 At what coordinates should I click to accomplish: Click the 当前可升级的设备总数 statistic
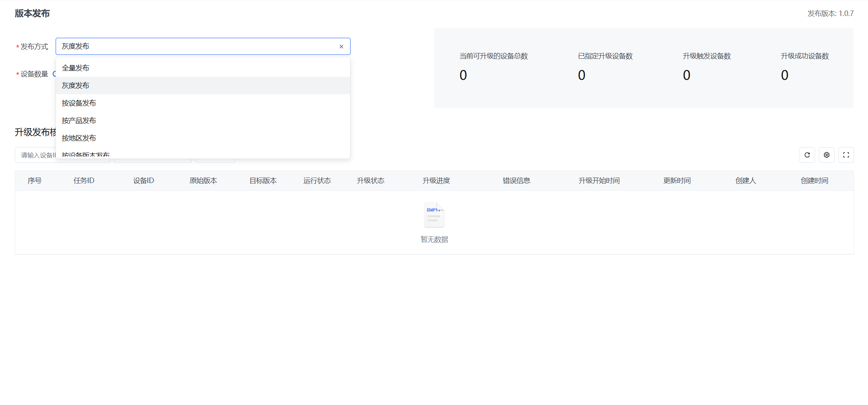pos(493,66)
